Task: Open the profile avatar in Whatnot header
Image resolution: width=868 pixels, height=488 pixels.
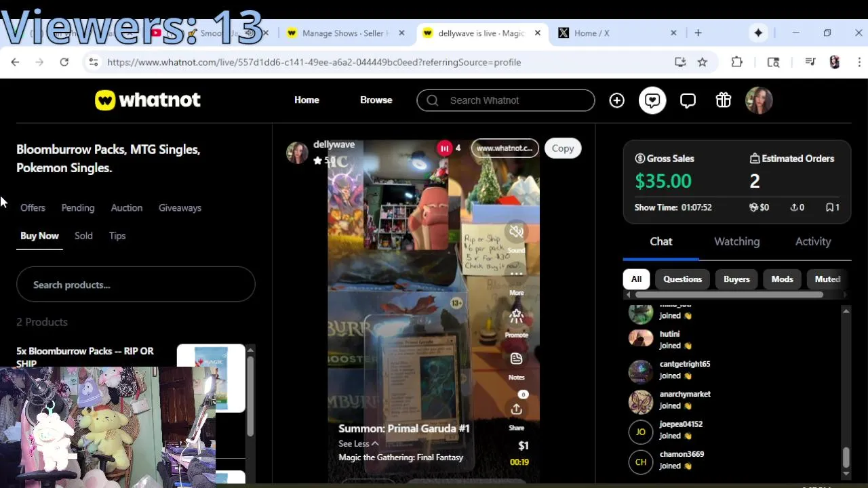Action: [x=759, y=100]
